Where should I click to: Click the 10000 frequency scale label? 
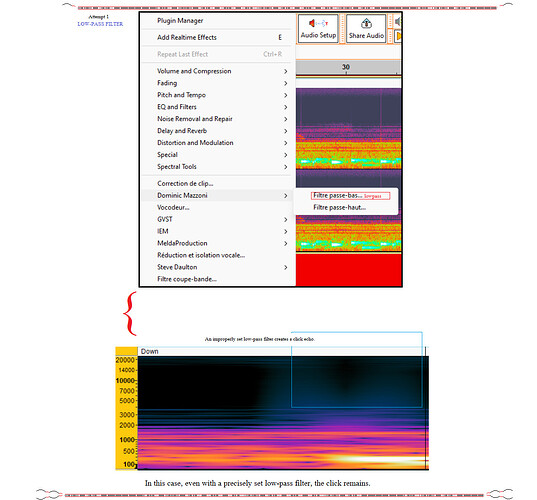point(125,380)
